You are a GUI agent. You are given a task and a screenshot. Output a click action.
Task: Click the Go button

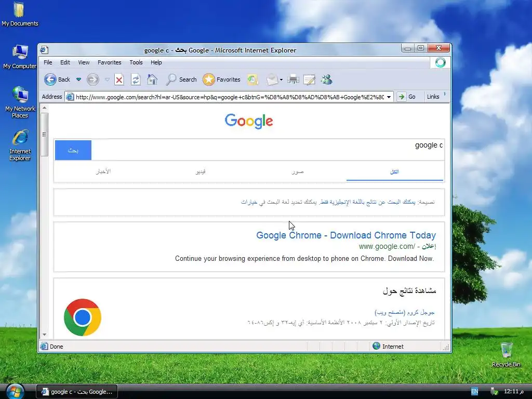(407, 97)
